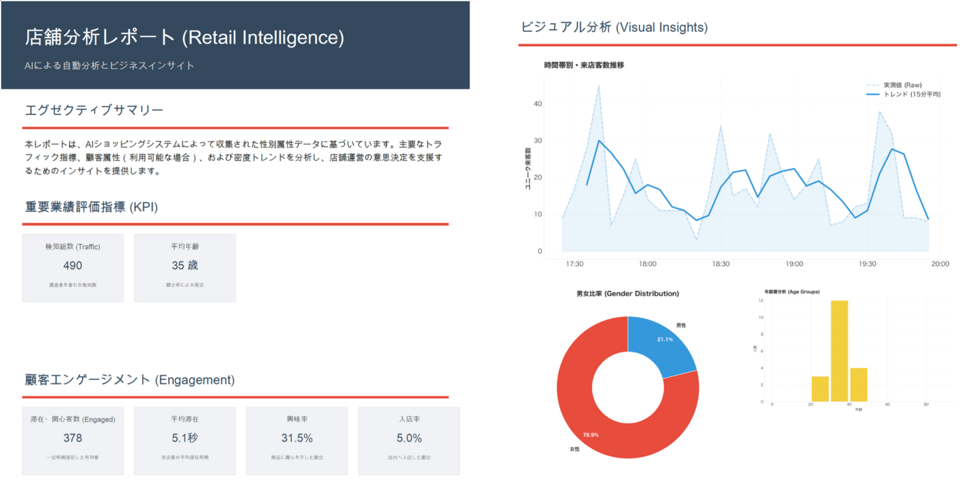The height and width of the screenshot is (493, 980).
Task: Click the 男女比率 (Gender Distribution) chart title
Action: pos(627,294)
